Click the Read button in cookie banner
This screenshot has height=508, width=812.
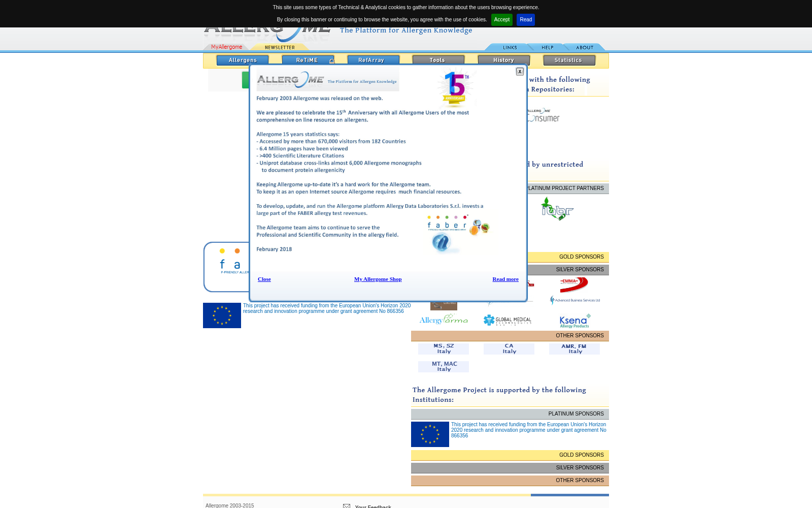526,20
